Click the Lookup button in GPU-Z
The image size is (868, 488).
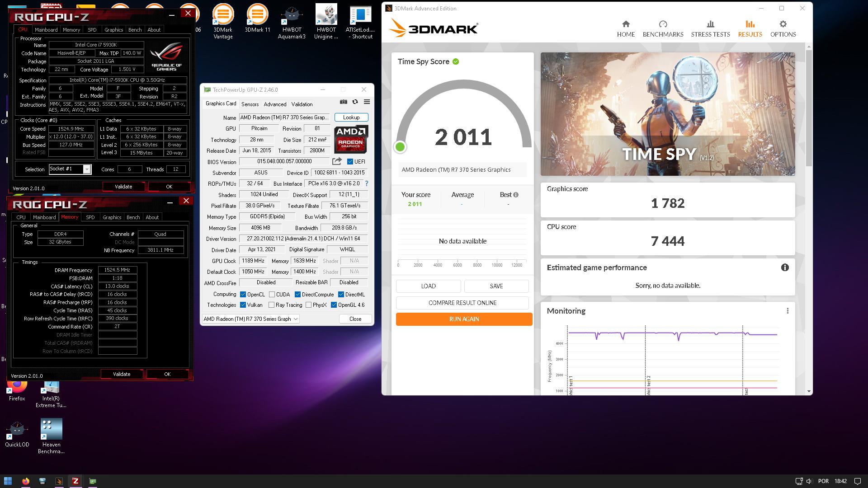351,117
